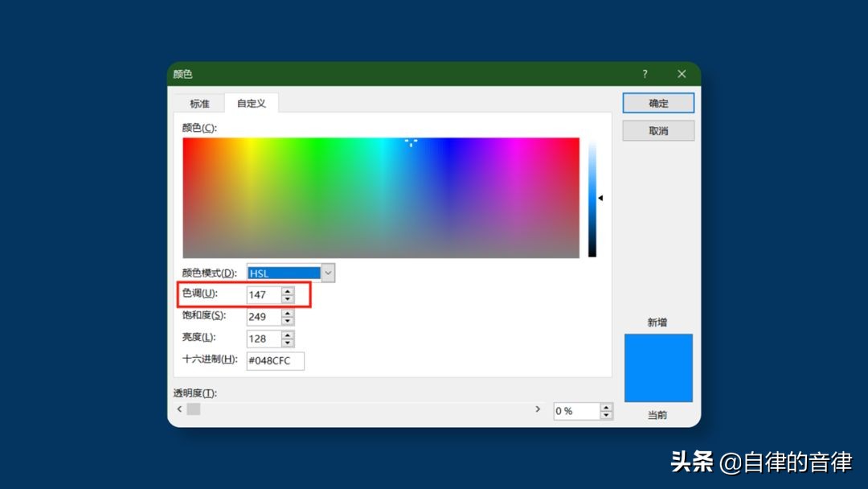Image resolution: width=868 pixels, height=489 pixels.
Task: Cancel with the 取消 button
Action: point(658,131)
